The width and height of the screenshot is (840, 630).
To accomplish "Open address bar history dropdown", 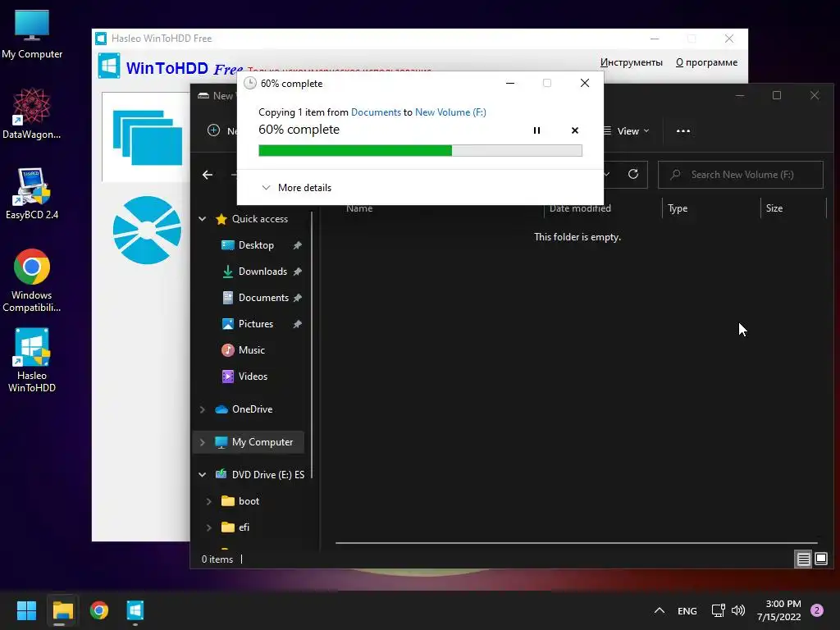I will click(x=607, y=174).
